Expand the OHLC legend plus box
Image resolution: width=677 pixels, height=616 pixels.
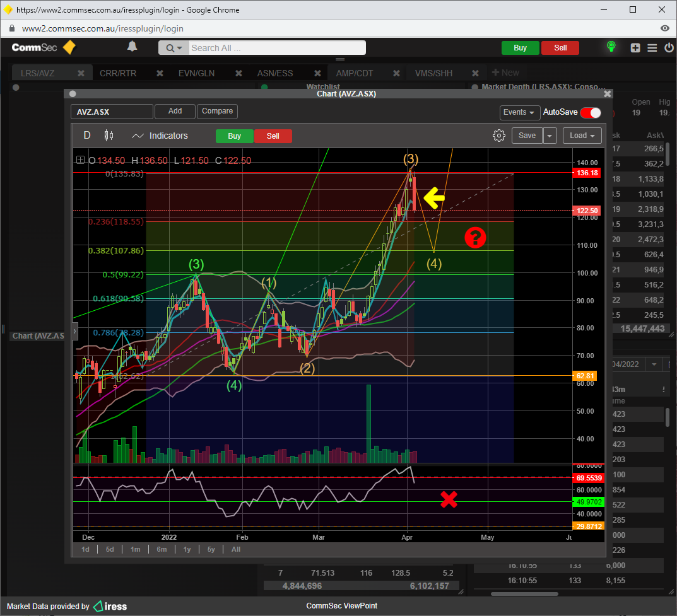[80, 161]
